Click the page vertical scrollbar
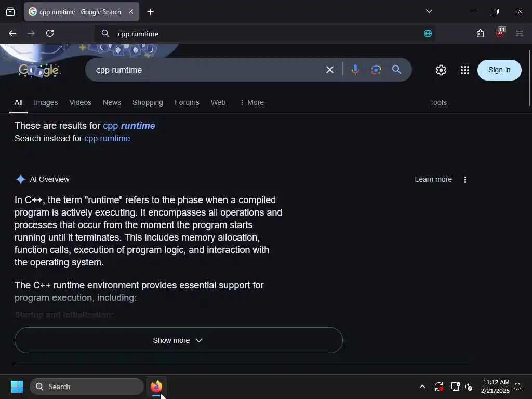Image resolution: width=532 pixels, height=399 pixels. click(x=529, y=78)
